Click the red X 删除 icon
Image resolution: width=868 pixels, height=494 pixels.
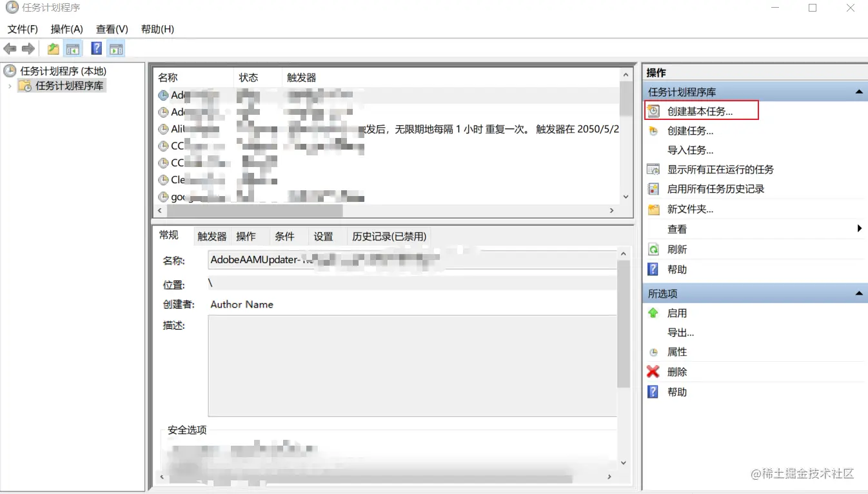pos(653,371)
